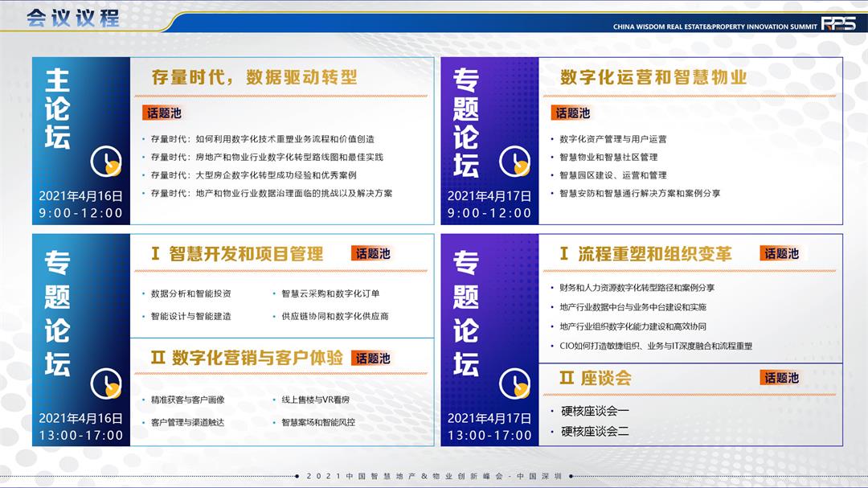Select the 精准获客与客户画像 topic

187,400
